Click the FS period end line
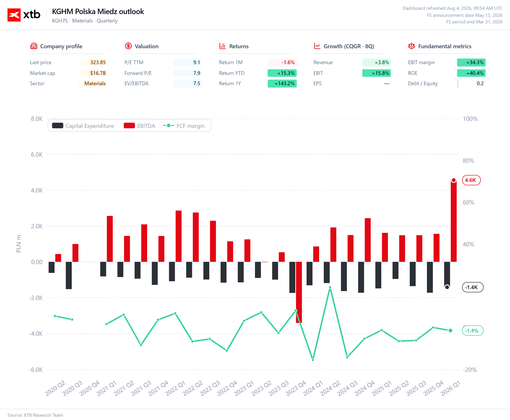The image size is (510, 420). 474,22
